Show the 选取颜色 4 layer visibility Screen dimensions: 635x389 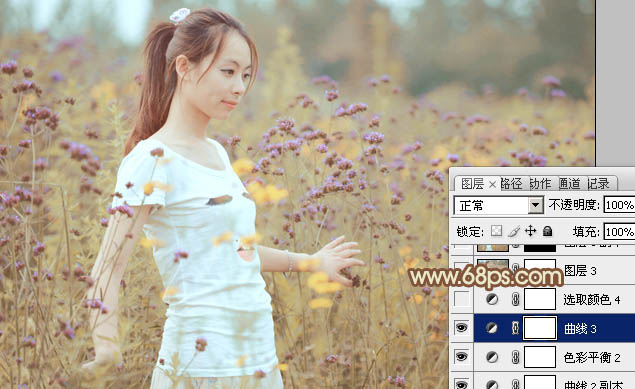point(461,299)
